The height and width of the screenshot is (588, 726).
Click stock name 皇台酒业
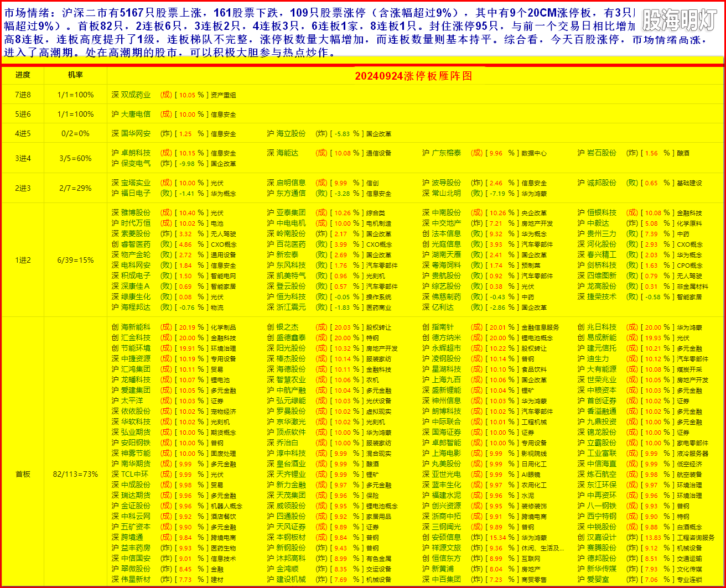point(291,464)
